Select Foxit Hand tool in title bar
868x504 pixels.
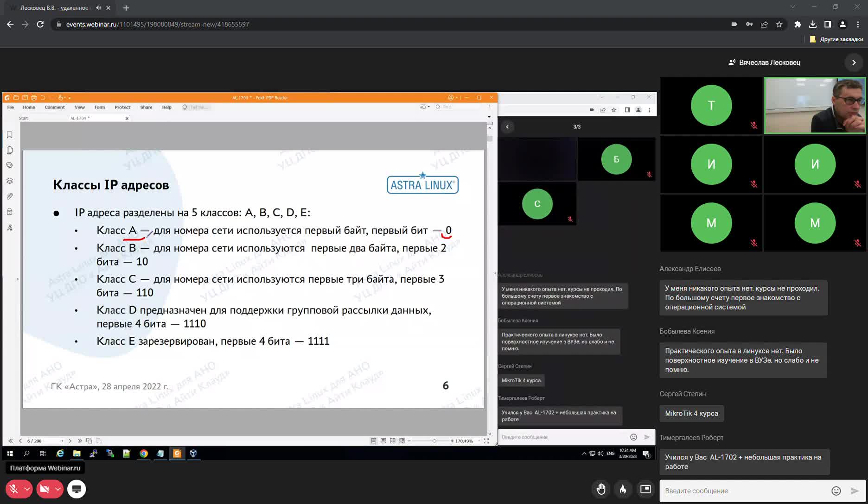(60, 98)
